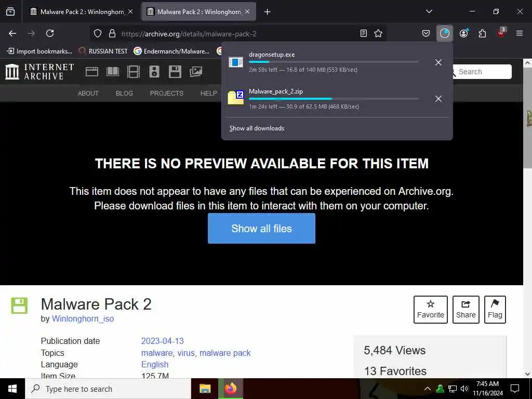Open the tracking protection shield icon
Viewport: 532px width, 399px height.
tap(98, 33)
